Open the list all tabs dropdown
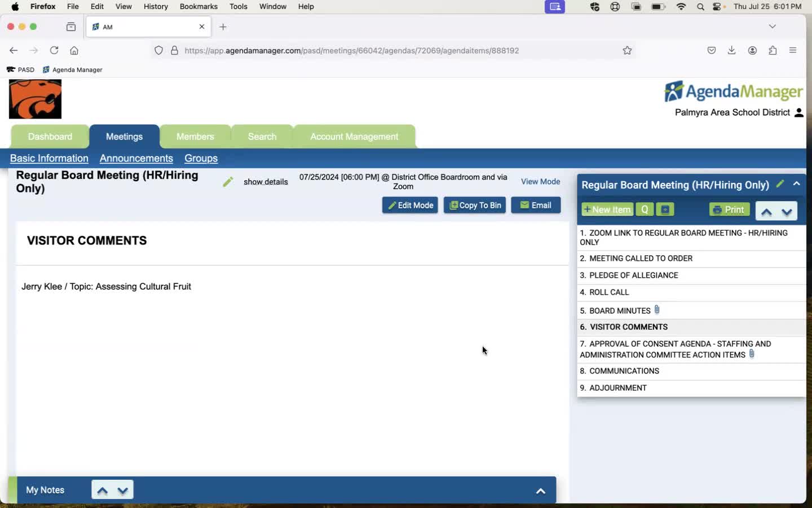Image resolution: width=812 pixels, height=508 pixels. tap(773, 27)
